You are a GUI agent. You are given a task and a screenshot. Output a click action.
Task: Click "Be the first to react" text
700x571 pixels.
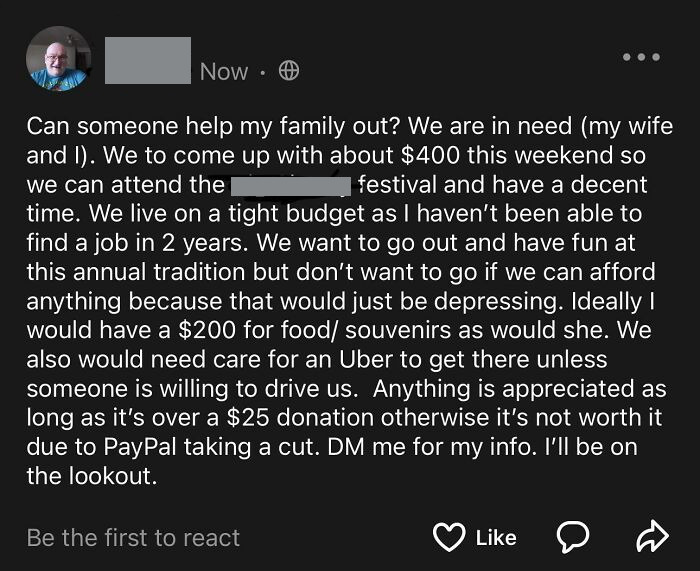[x=133, y=537]
